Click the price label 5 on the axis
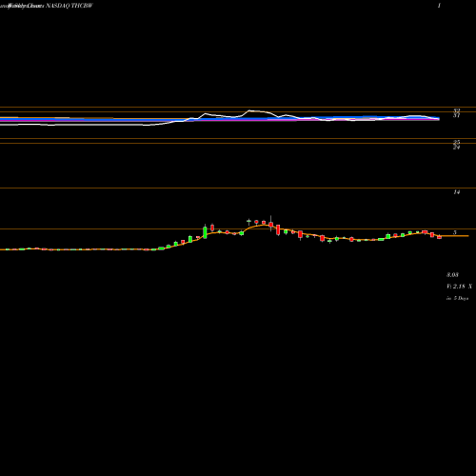The width and height of the screenshot is (476, 476). click(455, 232)
